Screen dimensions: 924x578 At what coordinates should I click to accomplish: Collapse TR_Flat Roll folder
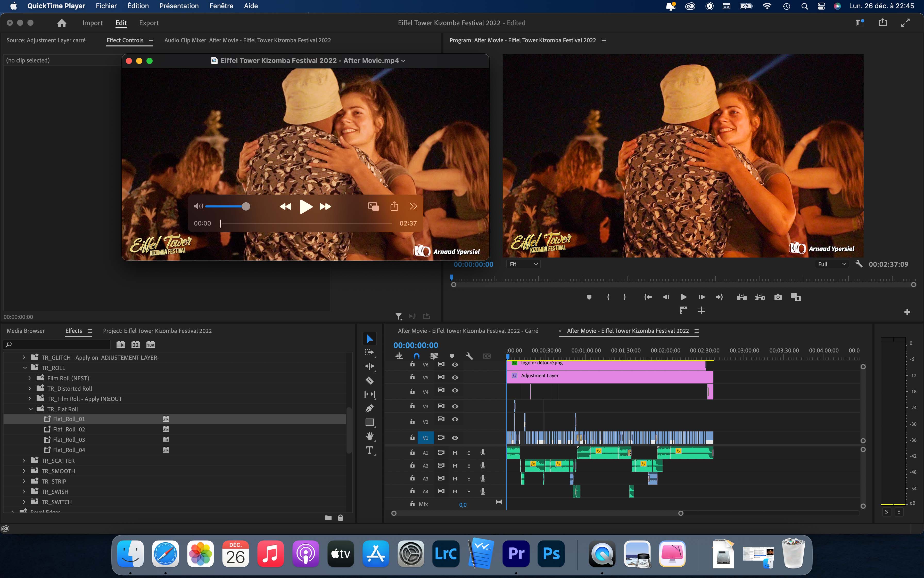point(30,409)
